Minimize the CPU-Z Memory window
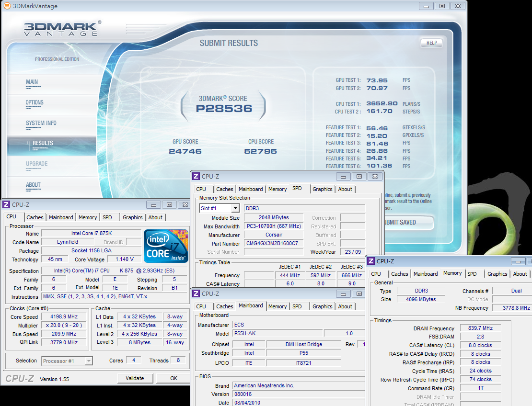 518,261
